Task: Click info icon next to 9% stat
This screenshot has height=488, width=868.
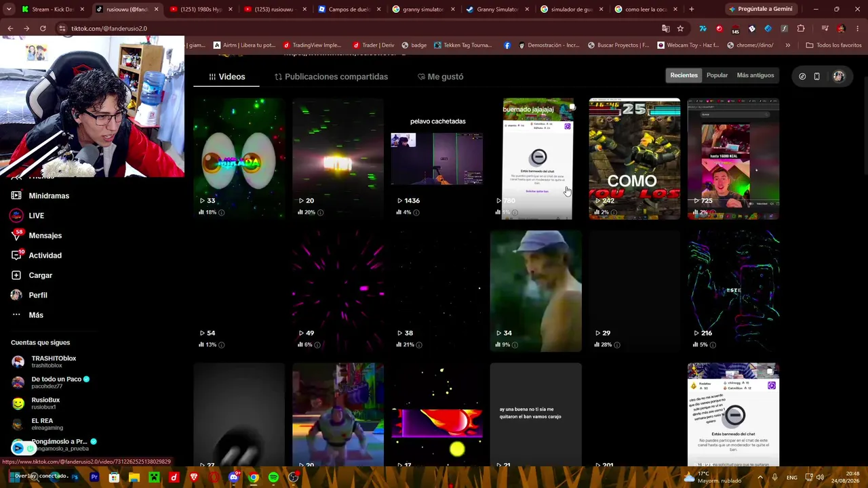Action: (x=515, y=344)
